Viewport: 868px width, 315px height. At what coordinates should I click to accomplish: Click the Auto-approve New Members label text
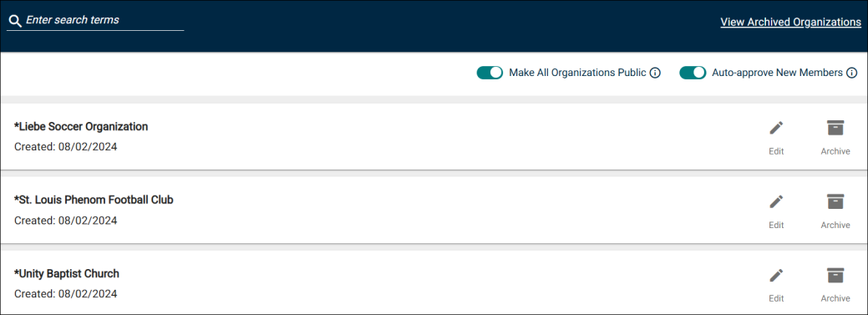[x=777, y=73]
